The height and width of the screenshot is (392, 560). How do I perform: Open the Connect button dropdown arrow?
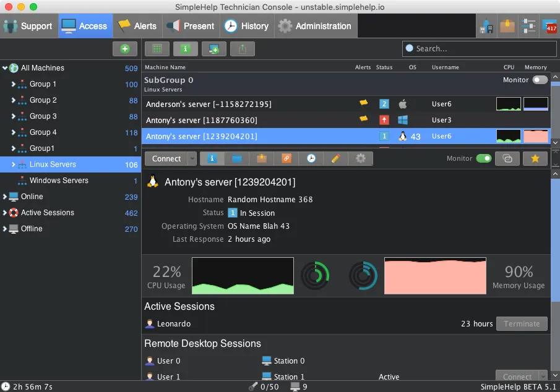click(192, 158)
